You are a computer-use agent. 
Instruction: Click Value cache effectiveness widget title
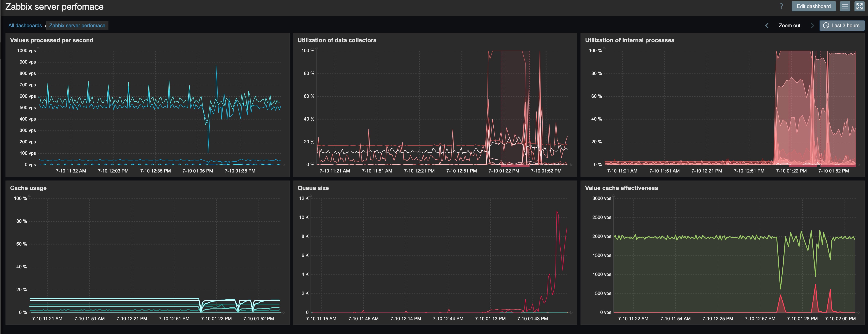[621, 188]
